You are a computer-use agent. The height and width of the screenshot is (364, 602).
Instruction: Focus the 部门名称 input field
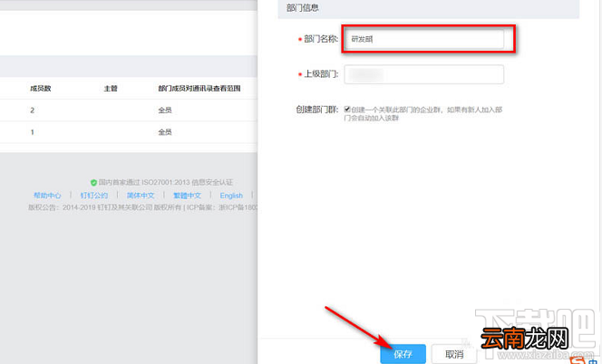pos(424,39)
